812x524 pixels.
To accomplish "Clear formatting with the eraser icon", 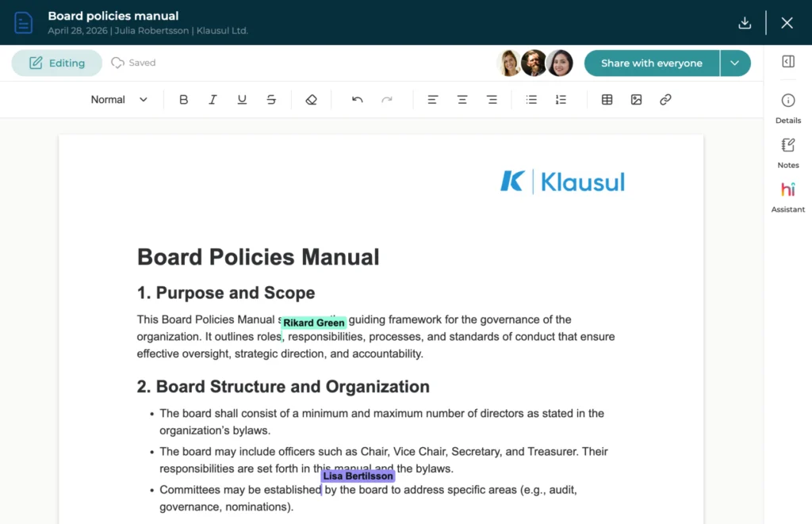I will 311,100.
